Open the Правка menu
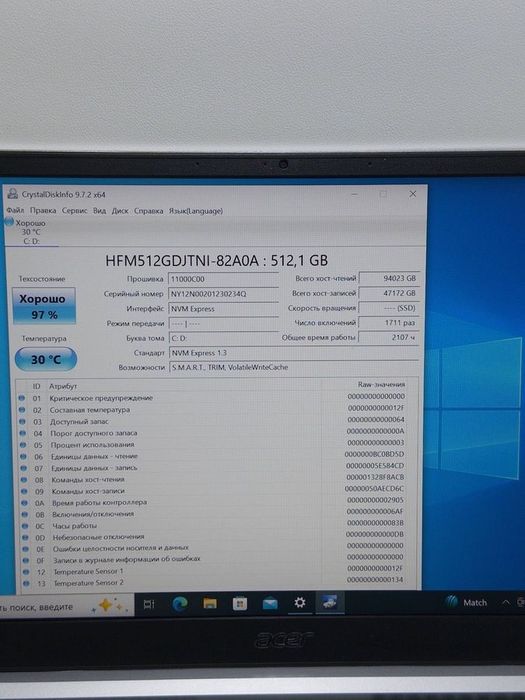This screenshot has height=700, width=525. [x=43, y=210]
